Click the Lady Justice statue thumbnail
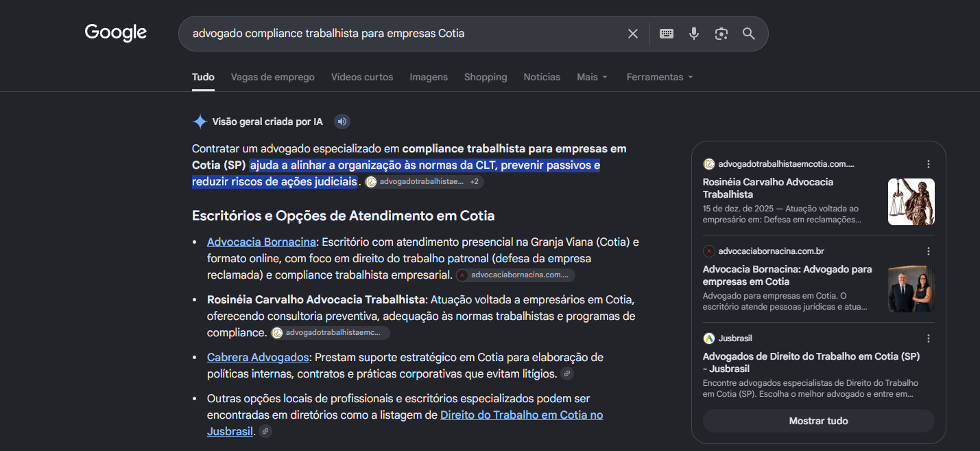980x451 pixels. click(x=911, y=202)
